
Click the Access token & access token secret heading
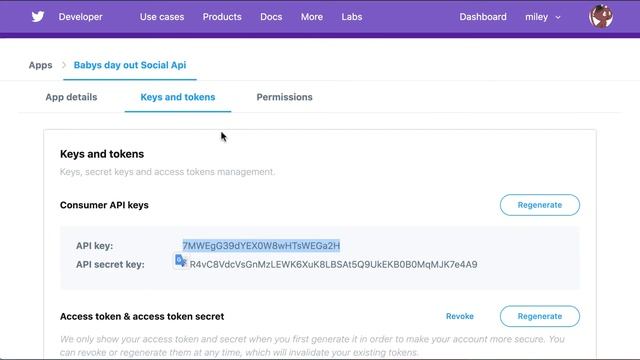(142, 316)
